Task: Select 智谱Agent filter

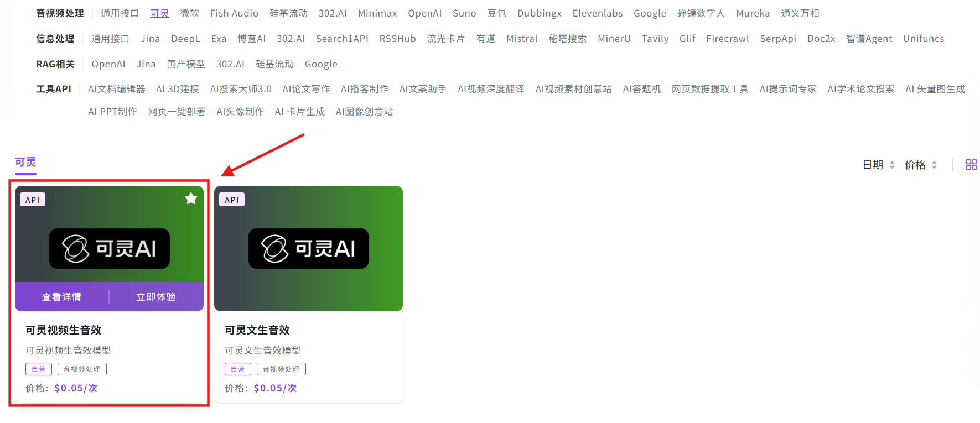Action: pyautogui.click(x=869, y=39)
